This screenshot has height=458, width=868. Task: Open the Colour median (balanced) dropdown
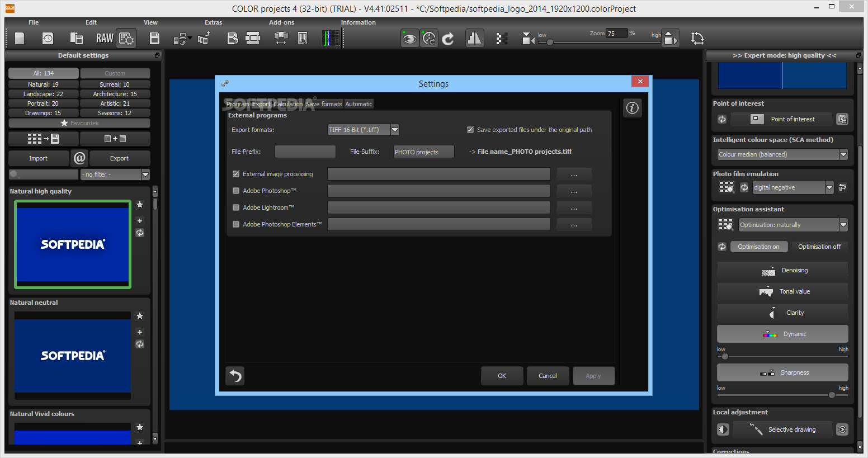click(782, 154)
